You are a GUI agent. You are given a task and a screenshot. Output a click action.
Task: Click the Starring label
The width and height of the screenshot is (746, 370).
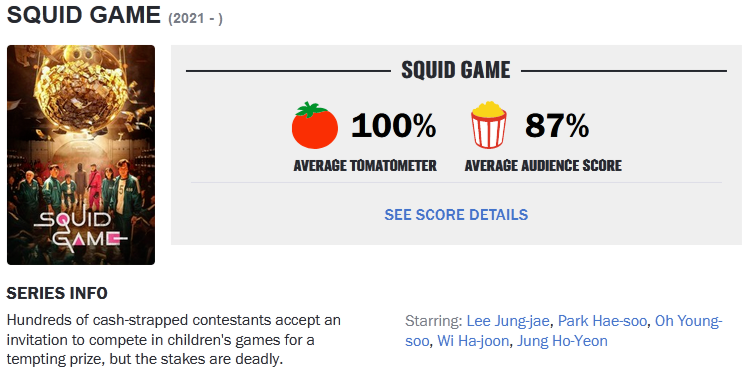[433, 321]
